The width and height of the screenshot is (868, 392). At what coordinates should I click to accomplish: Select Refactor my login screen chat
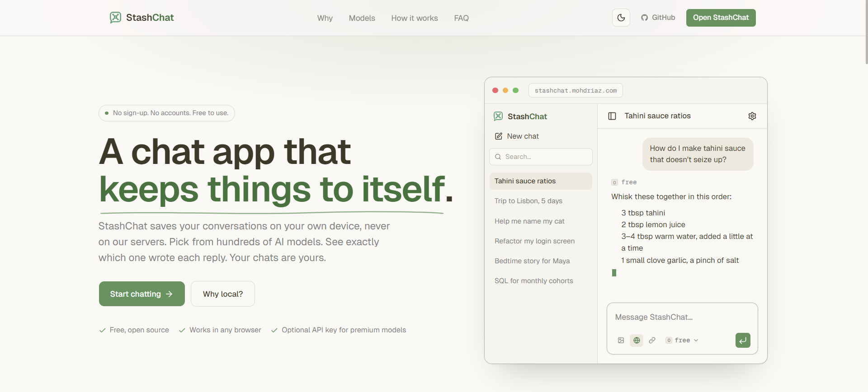(x=541, y=241)
